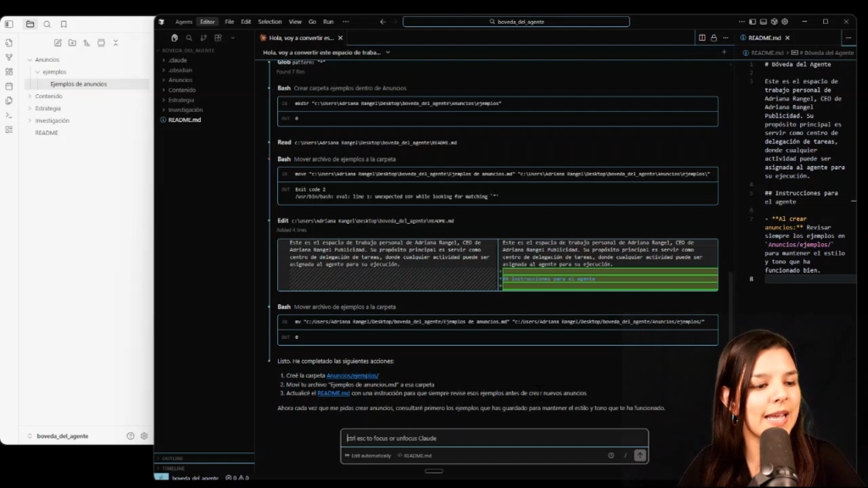Collapse the Anuncios folder in Obsidian
Viewport: 868px width, 488px height.
click(x=30, y=60)
